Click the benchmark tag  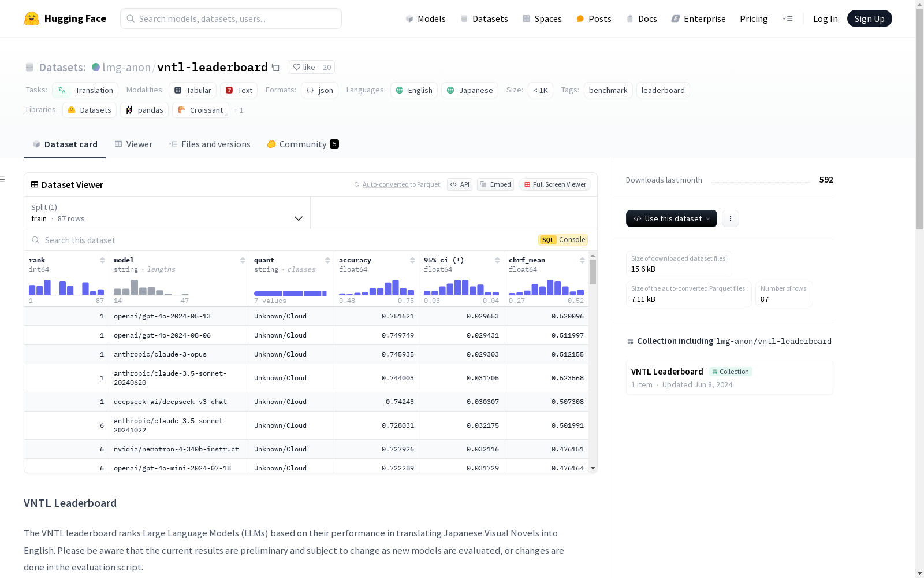608,90
